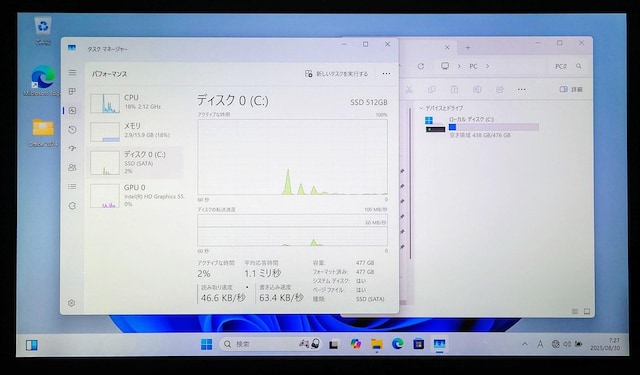
Task: Open the clock and date flyout
Action: [605, 344]
